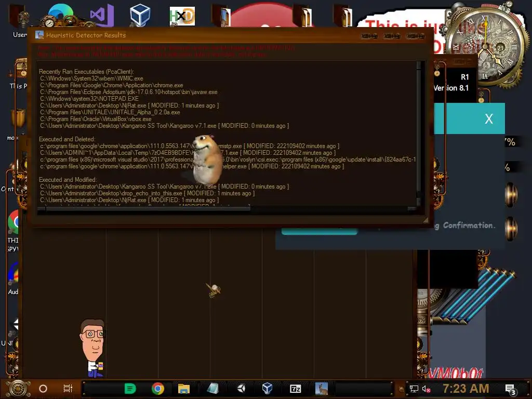Open the Start button on the taskbar
This screenshot has width=532, height=399.
pos(18,389)
